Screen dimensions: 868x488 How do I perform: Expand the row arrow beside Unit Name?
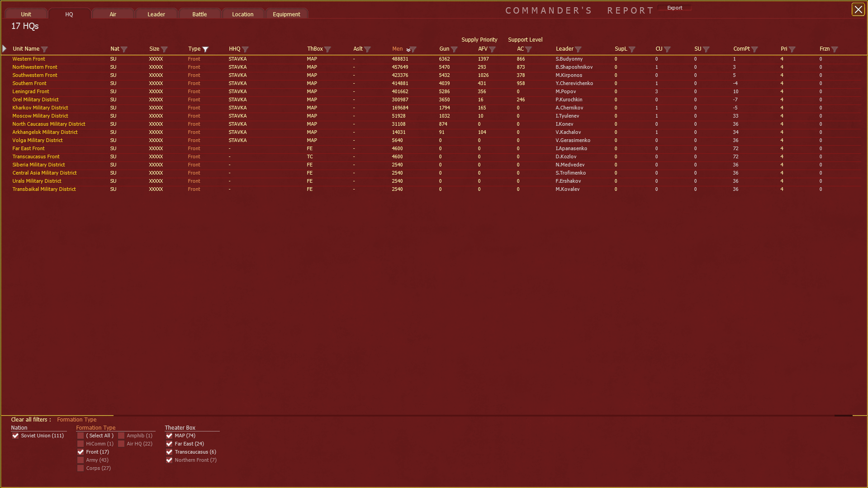(5, 48)
